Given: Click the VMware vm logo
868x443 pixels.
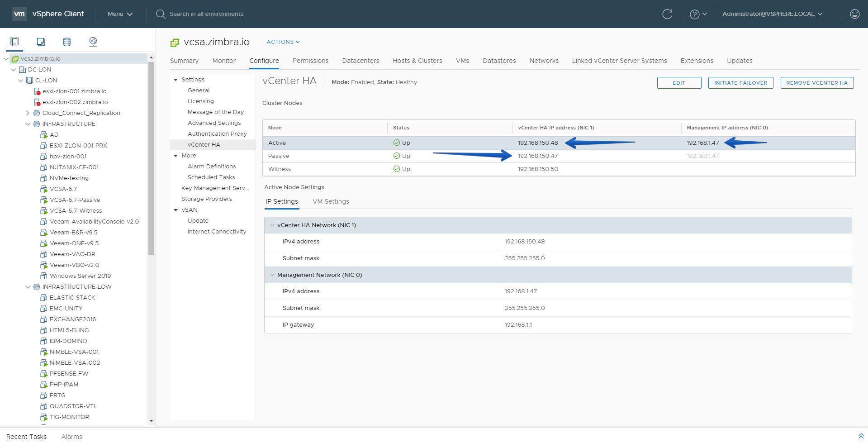Looking at the screenshot, I should point(19,14).
